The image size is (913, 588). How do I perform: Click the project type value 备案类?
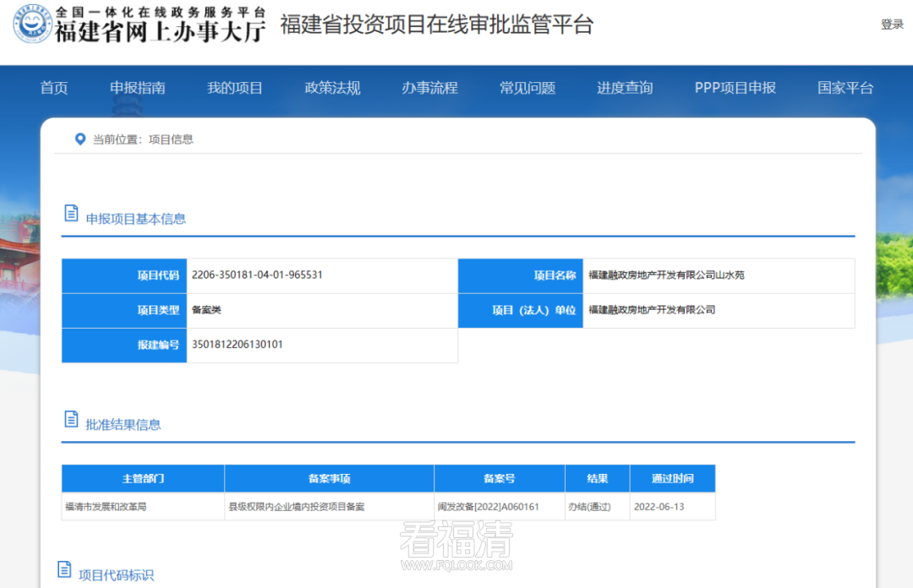pyautogui.click(x=206, y=310)
